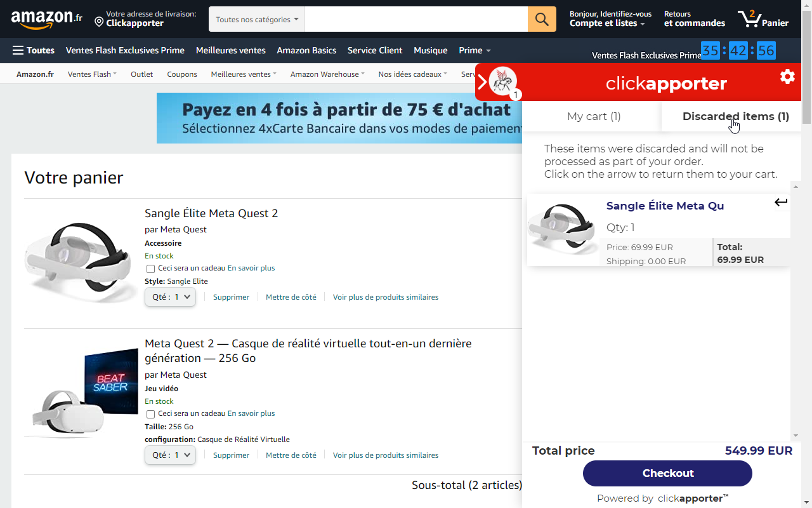The width and height of the screenshot is (812, 508).
Task: Open Ventes Flash Exclusives Prime nav item
Action: (x=125, y=50)
